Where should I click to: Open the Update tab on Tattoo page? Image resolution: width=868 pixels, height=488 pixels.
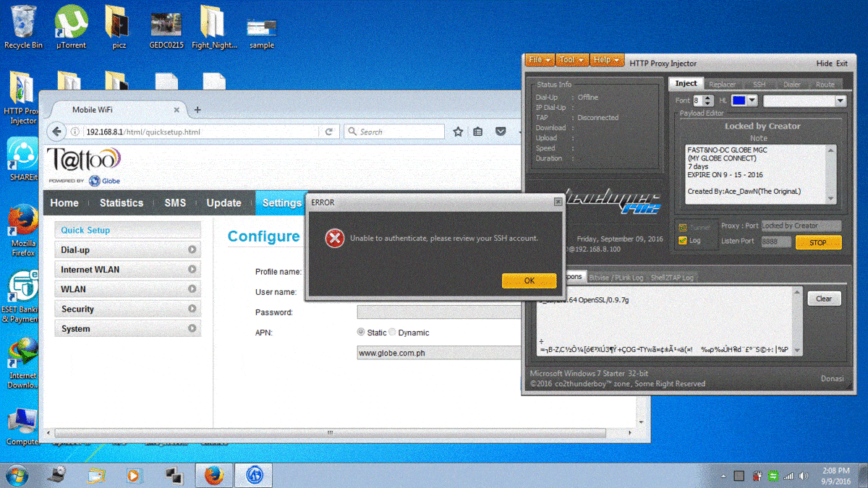pyautogui.click(x=224, y=203)
